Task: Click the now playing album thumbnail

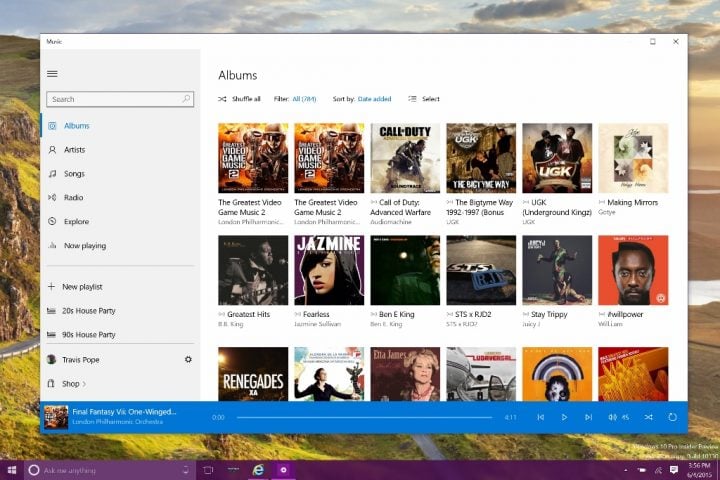Action: [x=56, y=417]
